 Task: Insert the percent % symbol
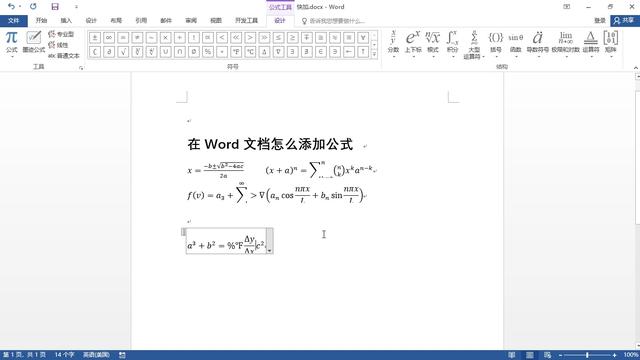pos(208,52)
